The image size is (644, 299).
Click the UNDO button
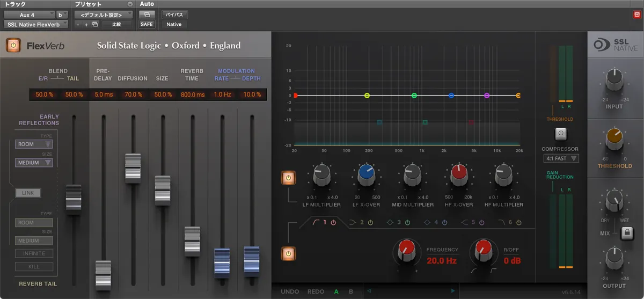(290, 291)
